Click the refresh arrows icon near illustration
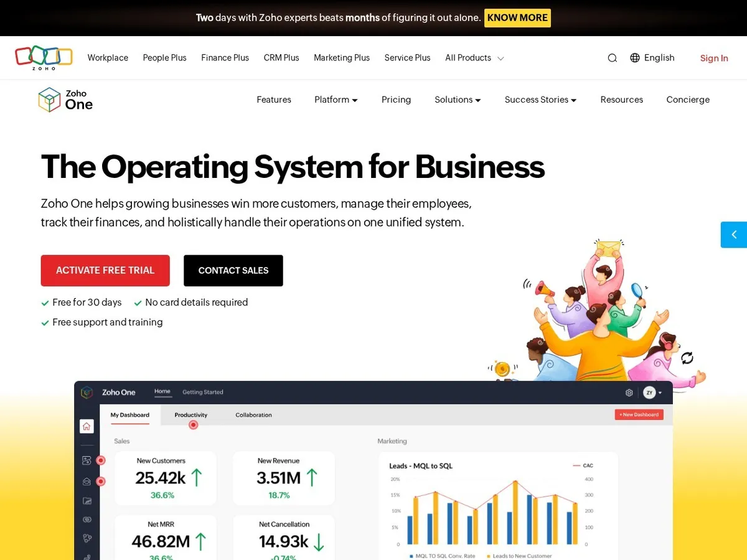This screenshot has height=560, width=747. point(687,358)
